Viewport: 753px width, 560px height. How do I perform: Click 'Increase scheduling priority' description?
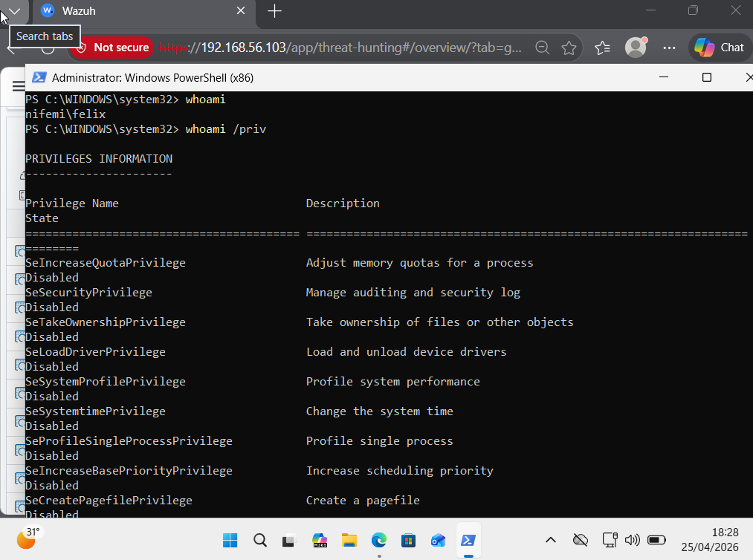click(400, 471)
